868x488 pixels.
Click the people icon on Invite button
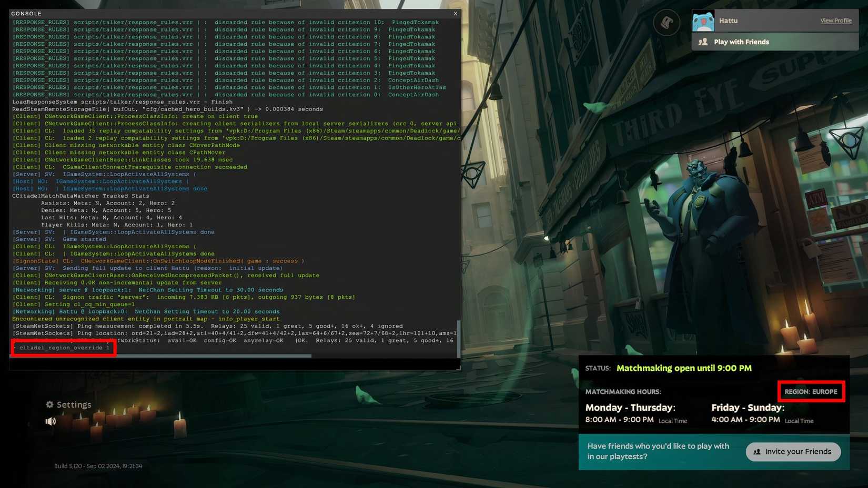[x=757, y=452]
